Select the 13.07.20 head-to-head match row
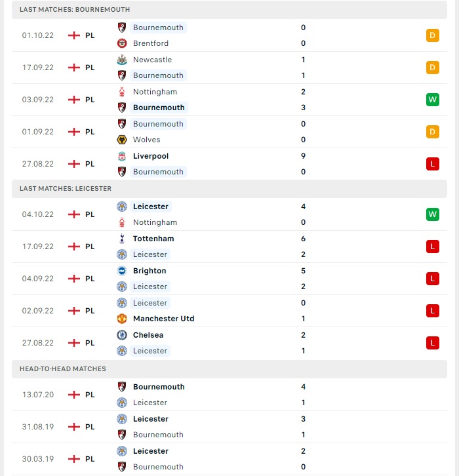The width and height of the screenshot is (459, 476). [x=229, y=395]
